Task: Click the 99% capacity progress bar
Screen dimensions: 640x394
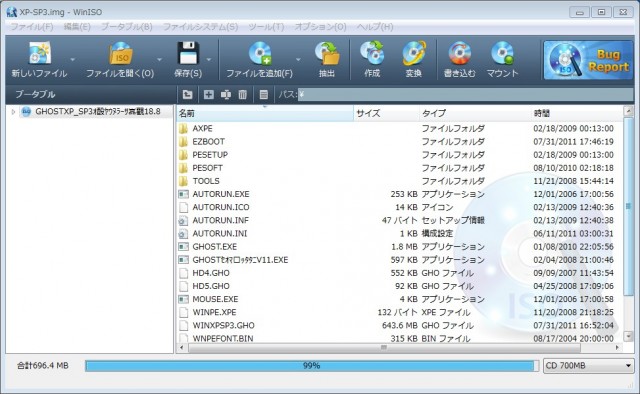Action: click(312, 365)
